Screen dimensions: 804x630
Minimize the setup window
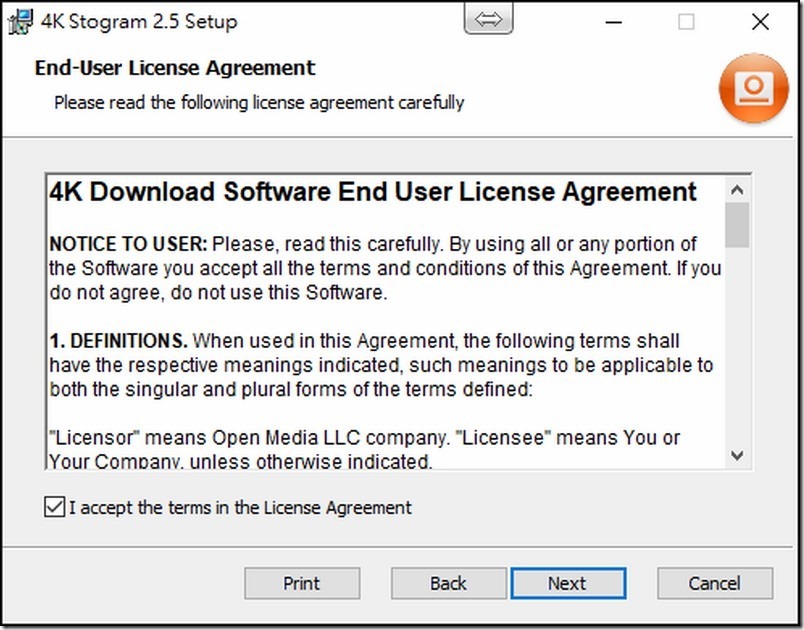(615, 21)
